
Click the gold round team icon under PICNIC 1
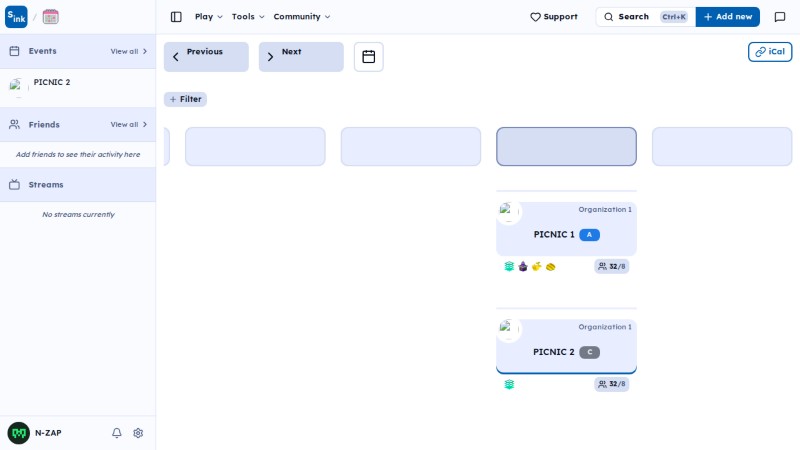(x=551, y=266)
